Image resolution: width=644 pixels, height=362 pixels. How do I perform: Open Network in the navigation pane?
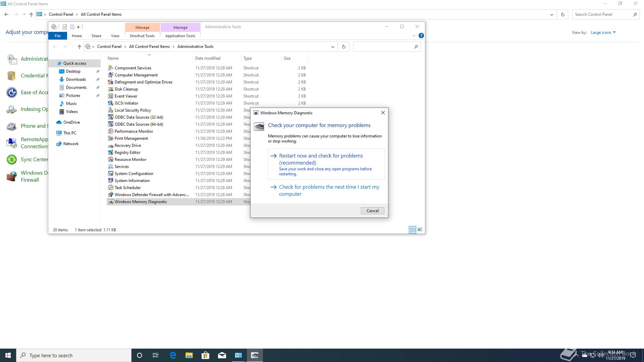(71, 144)
